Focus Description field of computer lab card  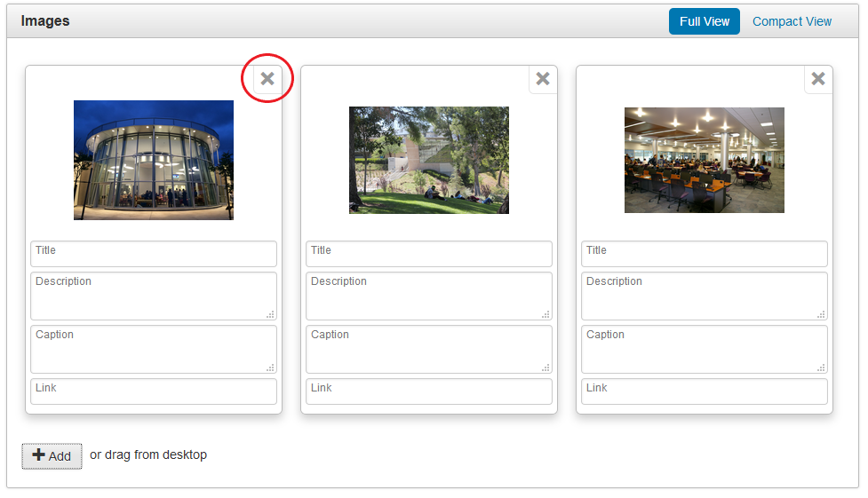tap(705, 296)
